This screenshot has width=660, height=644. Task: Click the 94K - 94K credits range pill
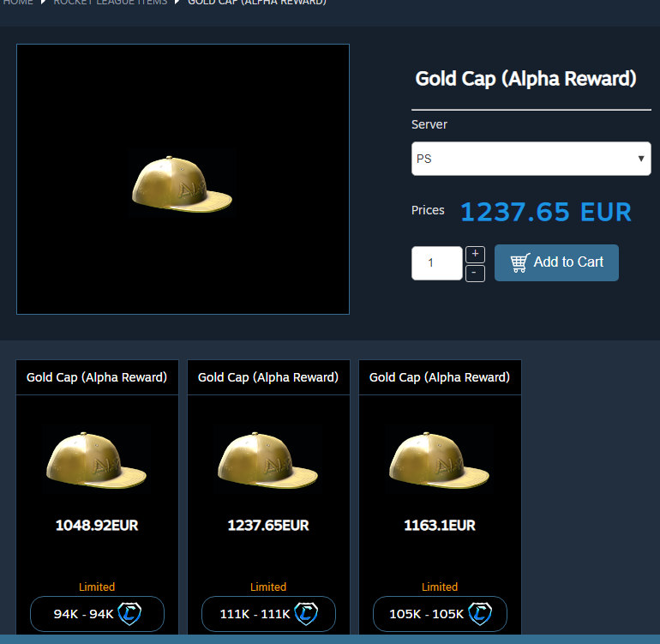tap(97, 614)
